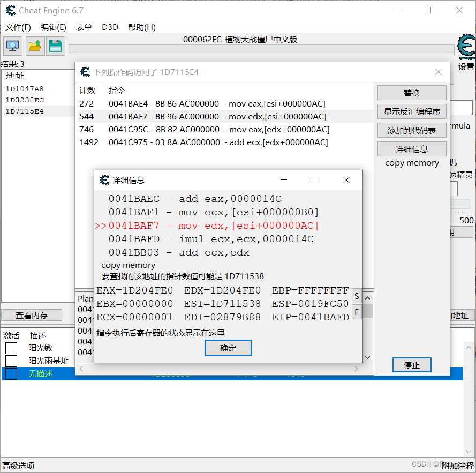The height and width of the screenshot is (473, 476).
Task: Click the 地址 column header in results
Action: 15,76
